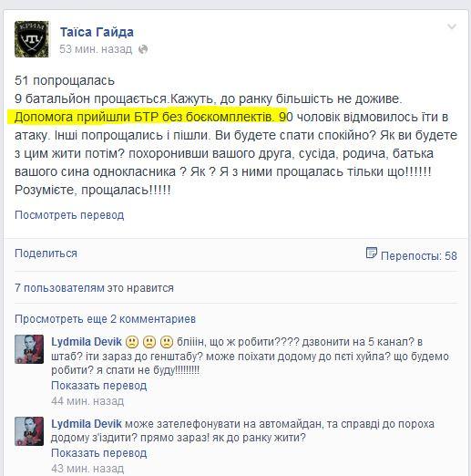The height and width of the screenshot is (476, 471).
Task: Open the post timestamp 53 мин. назад
Action: pos(96,49)
